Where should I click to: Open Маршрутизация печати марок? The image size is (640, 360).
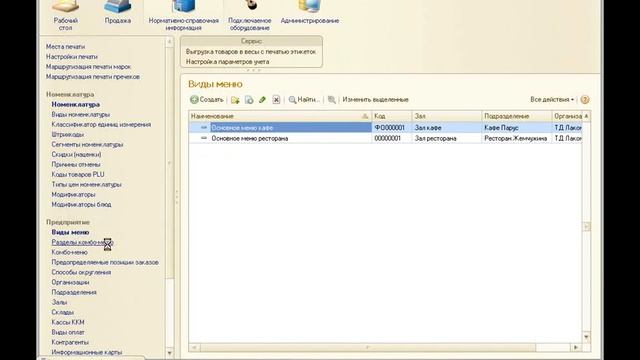88,67
